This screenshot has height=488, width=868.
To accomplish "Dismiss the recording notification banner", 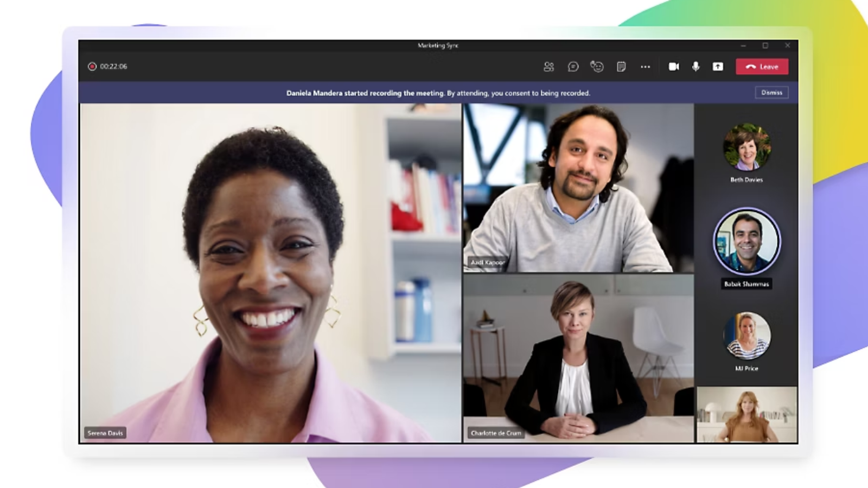I will pos(771,93).
